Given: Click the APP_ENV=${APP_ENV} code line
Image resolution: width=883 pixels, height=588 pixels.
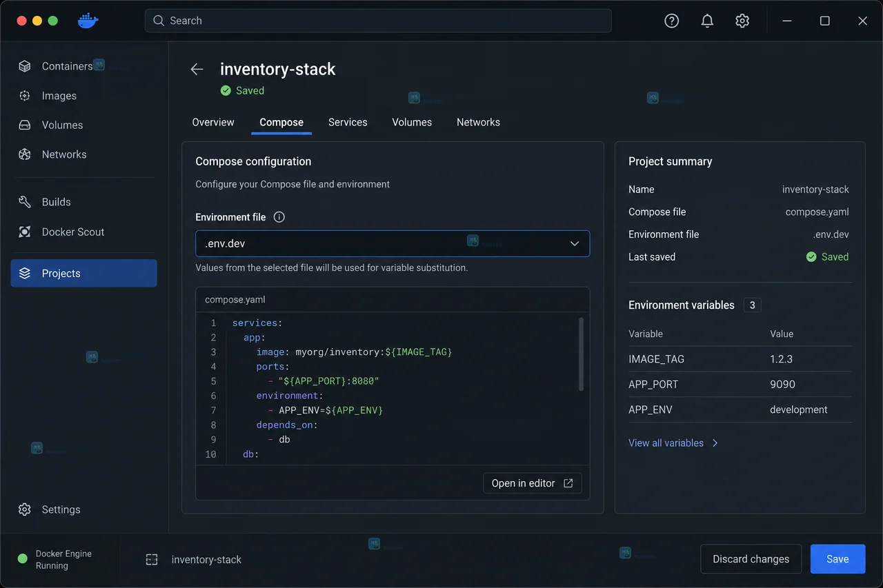Looking at the screenshot, I should pos(326,410).
